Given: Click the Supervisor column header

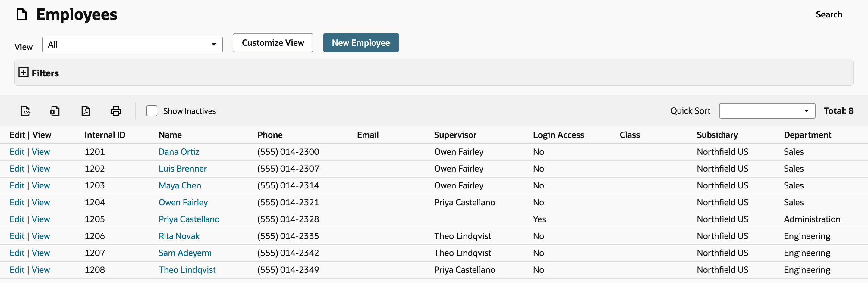Looking at the screenshot, I should [455, 135].
